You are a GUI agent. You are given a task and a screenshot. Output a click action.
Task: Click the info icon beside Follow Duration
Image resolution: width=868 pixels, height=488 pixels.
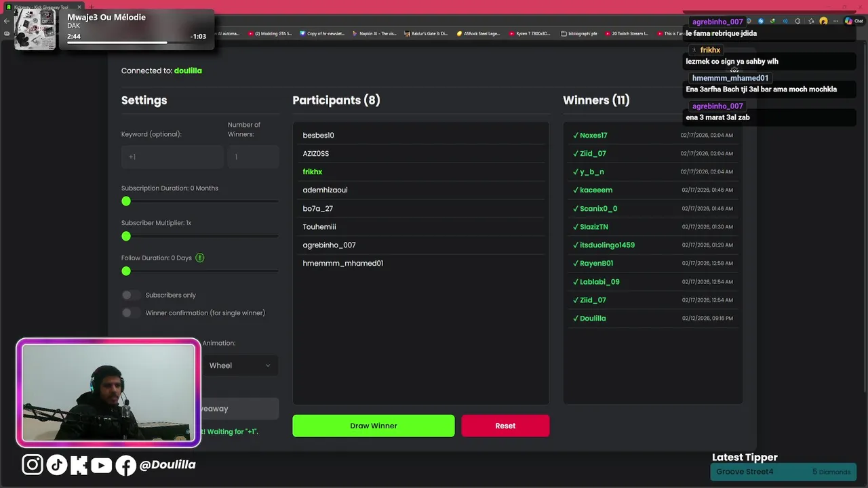pyautogui.click(x=200, y=258)
